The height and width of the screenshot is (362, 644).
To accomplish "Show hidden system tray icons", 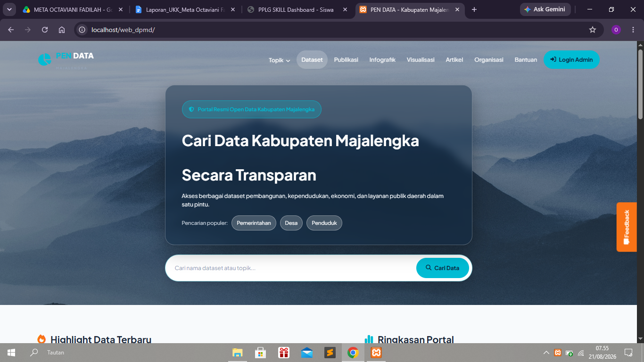I will (x=546, y=353).
